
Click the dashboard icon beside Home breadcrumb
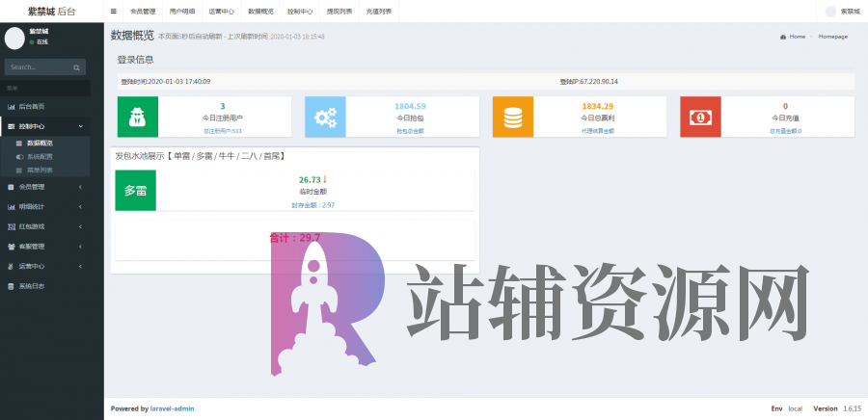click(x=783, y=37)
